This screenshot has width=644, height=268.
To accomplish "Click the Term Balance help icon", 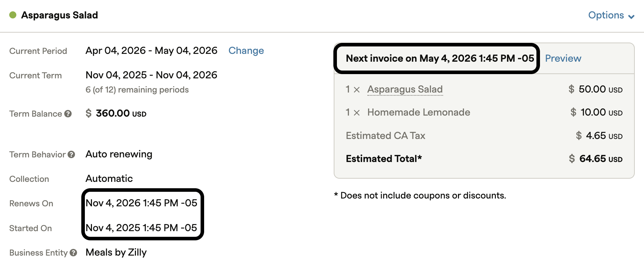I will (68, 114).
